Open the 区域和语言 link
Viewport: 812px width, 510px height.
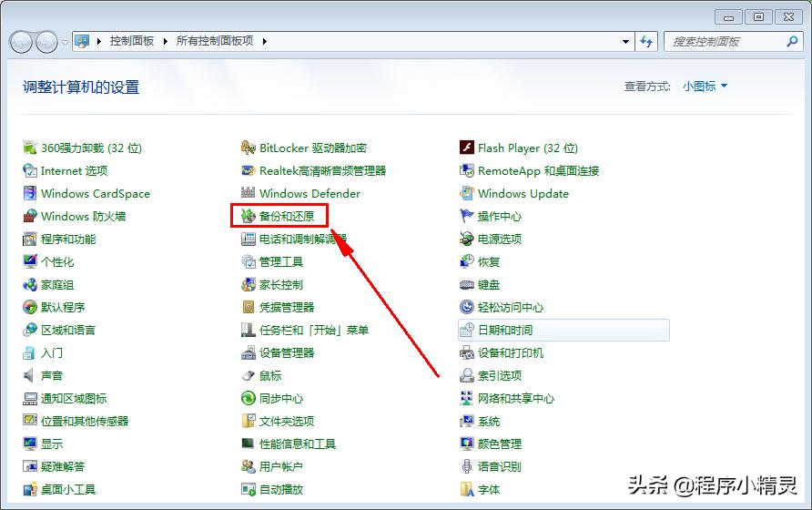68,331
